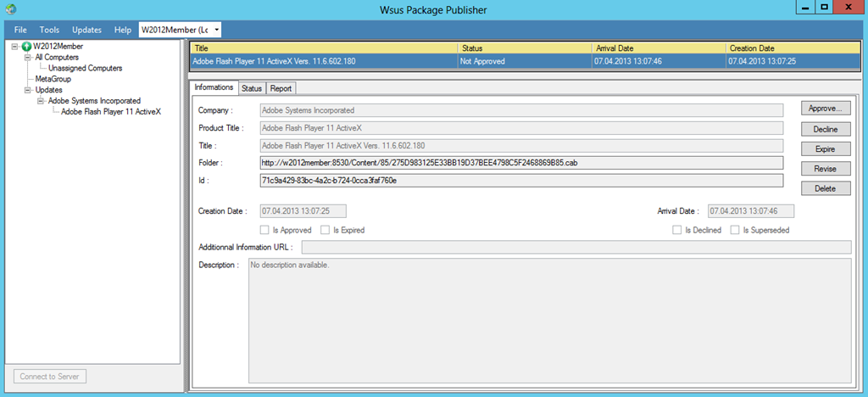The image size is (868, 397).
Task: Toggle the Is Superseded checkbox
Action: coord(735,230)
